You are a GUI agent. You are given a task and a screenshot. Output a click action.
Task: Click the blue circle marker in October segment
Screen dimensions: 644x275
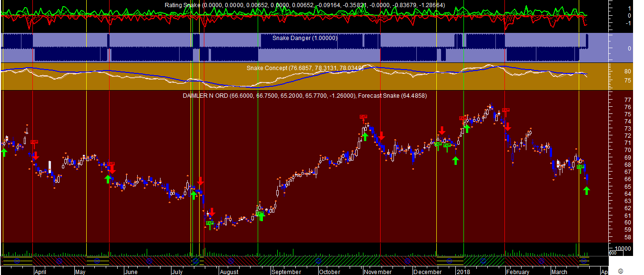tap(318, 261)
